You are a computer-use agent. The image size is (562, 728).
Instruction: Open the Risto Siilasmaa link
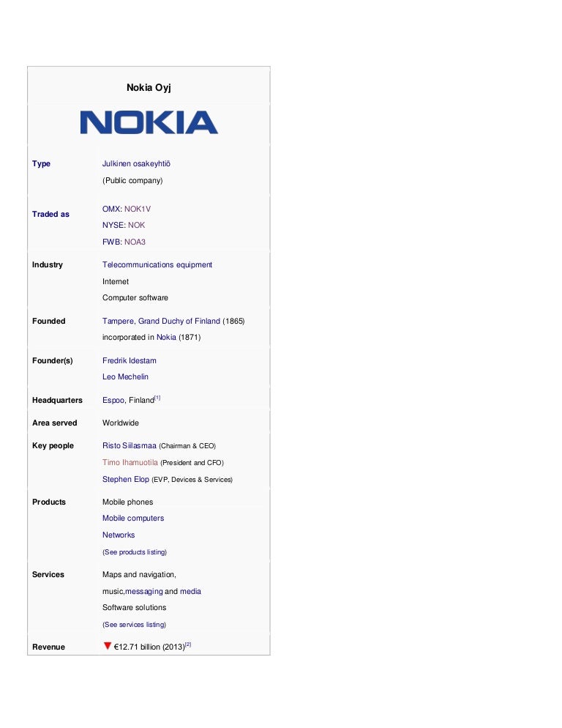tap(130, 446)
